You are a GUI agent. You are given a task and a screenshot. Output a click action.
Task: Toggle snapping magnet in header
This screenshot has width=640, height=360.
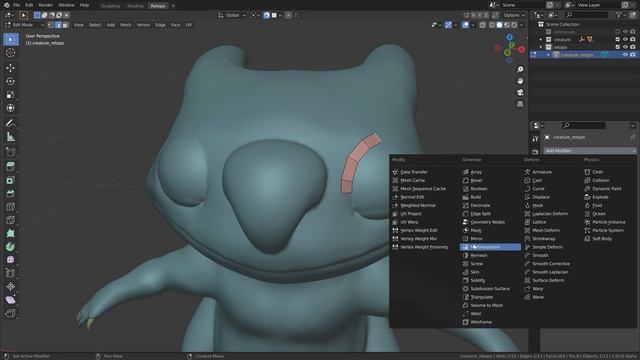[266, 15]
